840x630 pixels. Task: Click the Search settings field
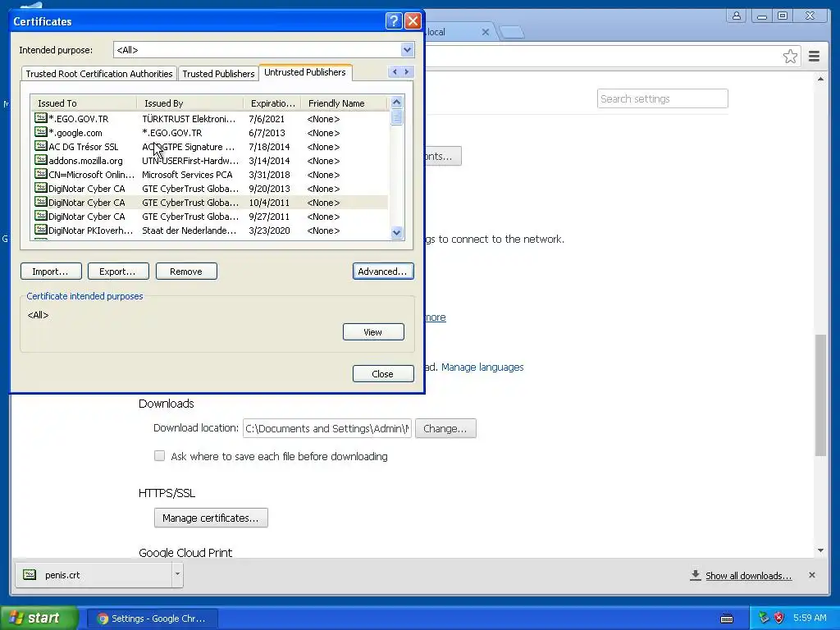tap(663, 98)
